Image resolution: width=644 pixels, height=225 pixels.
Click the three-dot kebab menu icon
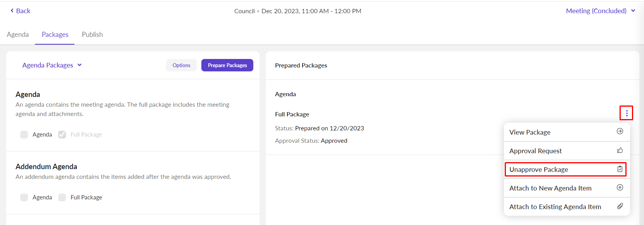click(x=627, y=113)
